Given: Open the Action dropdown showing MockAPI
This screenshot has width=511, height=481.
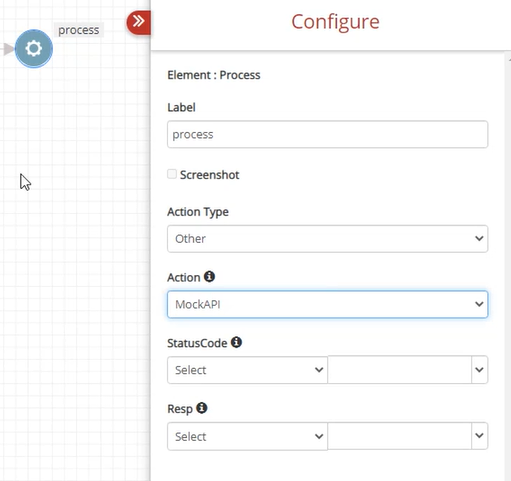Looking at the screenshot, I should [328, 304].
